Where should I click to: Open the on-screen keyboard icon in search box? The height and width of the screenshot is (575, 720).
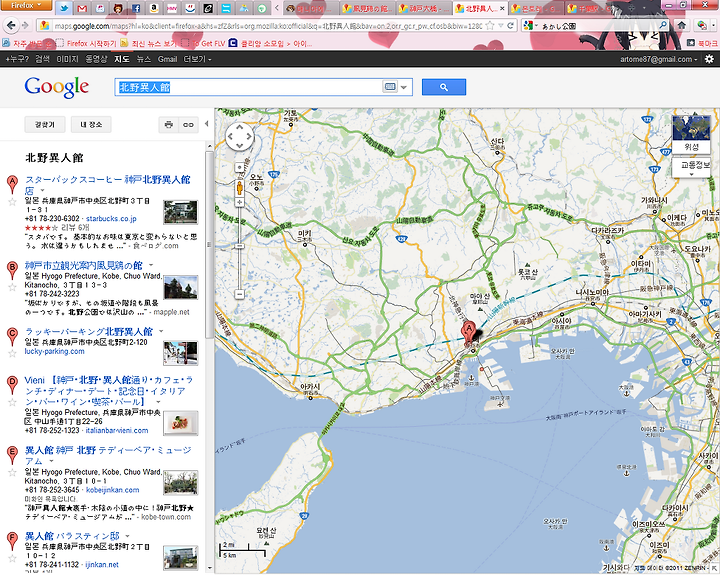pos(390,86)
